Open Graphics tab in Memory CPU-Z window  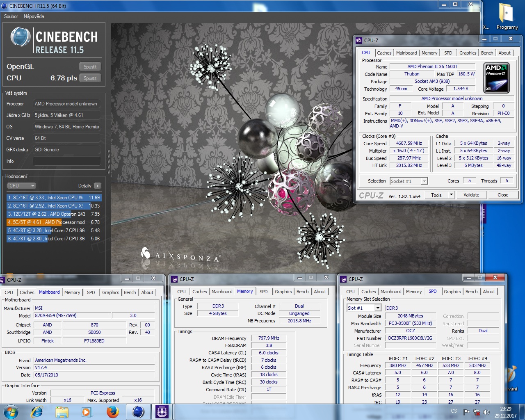(283, 292)
